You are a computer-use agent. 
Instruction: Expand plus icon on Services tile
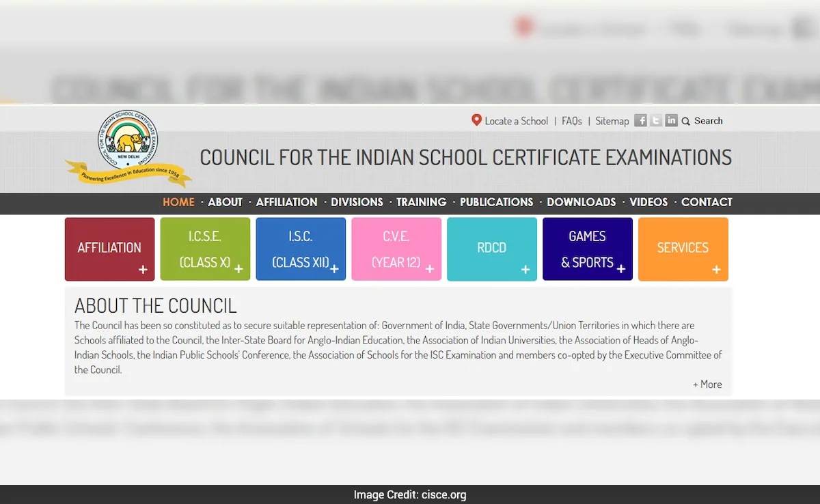tap(716, 270)
